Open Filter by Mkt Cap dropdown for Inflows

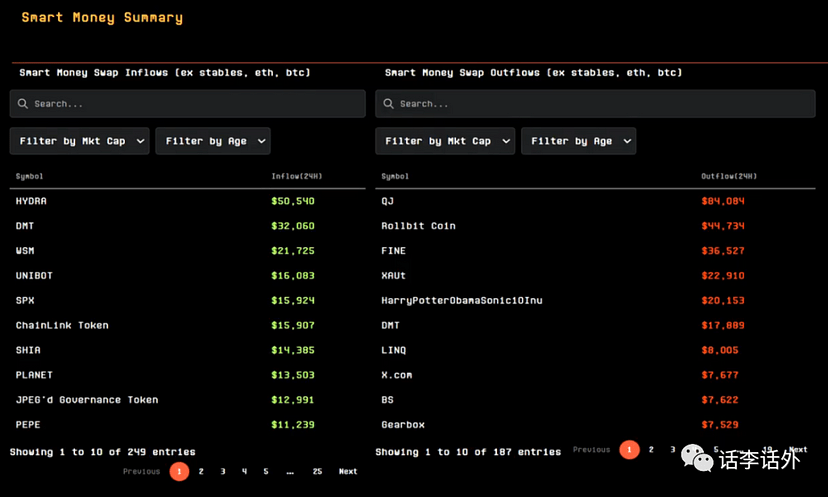79,141
